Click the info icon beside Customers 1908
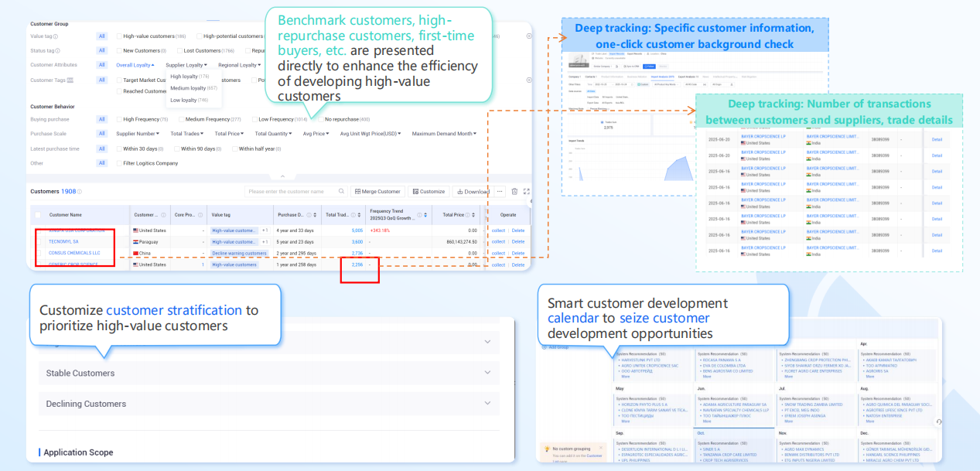Image resolution: width=980 pixels, height=471 pixels. click(80, 191)
